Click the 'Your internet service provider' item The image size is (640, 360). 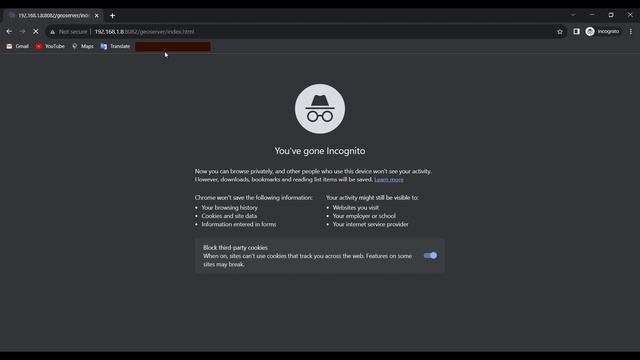click(370, 224)
